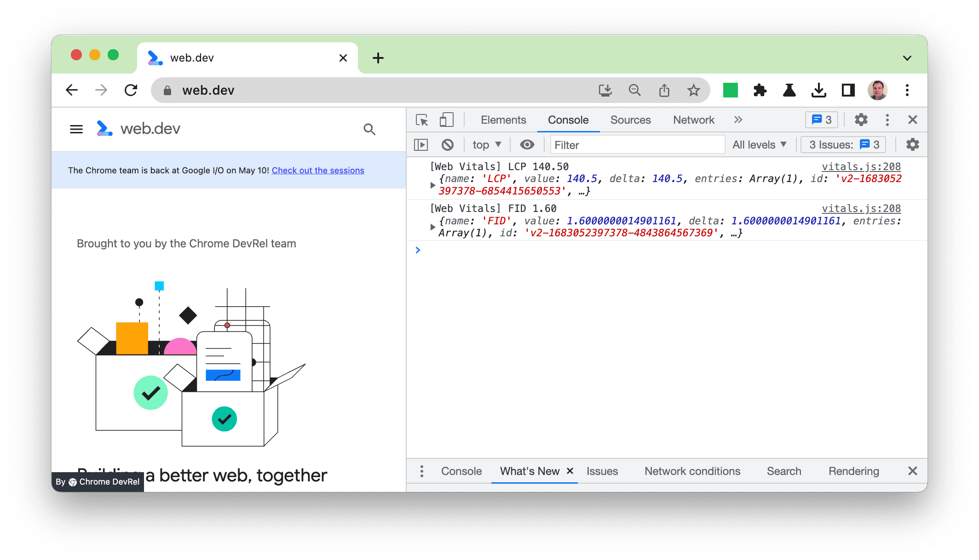Click the Issues tab in bottom drawer
The height and width of the screenshot is (560, 979).
click(602, 471)
